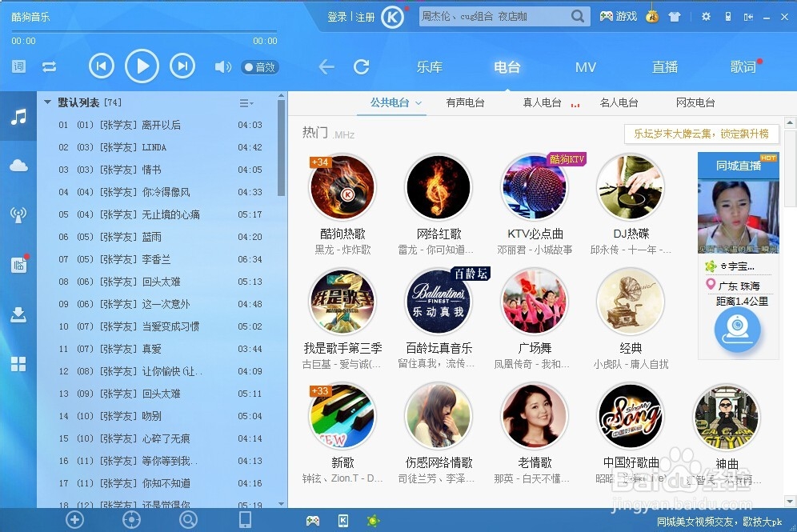Toggle the 音效 sound effect switch
This screenshot has width=797, height=532.
click(x=260, y=67)
